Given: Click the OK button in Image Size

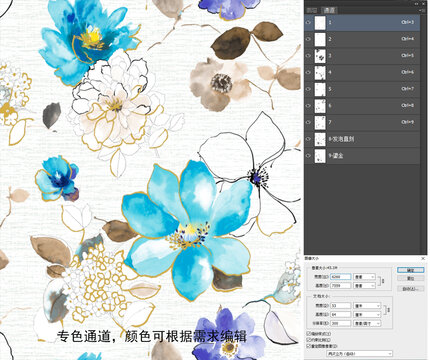Looking at the screenshot, I should 410,270.
